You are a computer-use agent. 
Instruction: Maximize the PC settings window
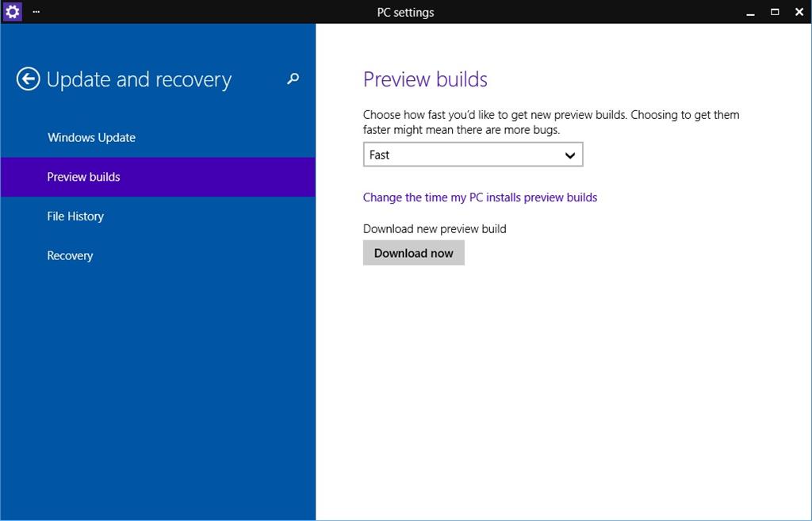(775, 12)
